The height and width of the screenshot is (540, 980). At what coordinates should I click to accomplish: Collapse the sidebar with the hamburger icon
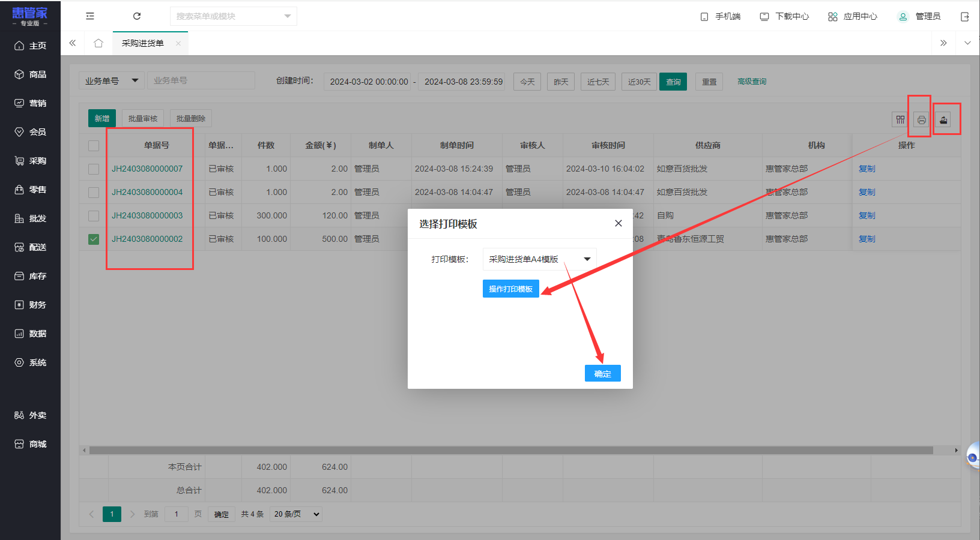tap(90, 16)
